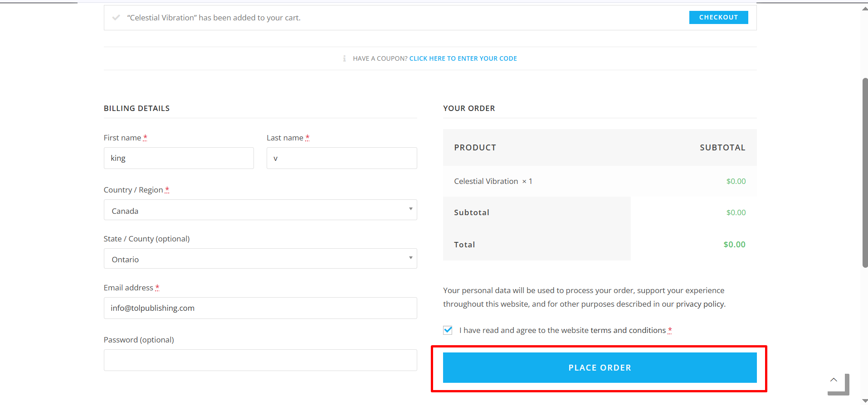
Task: Click the Celestial Vibration product row
Action: (x=600, y=181)
